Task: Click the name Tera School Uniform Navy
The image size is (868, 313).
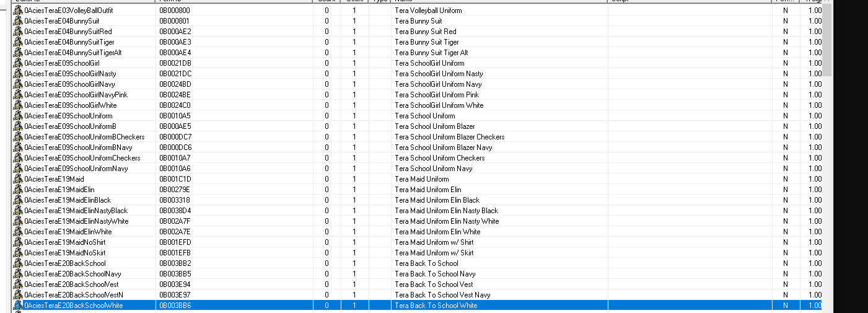Action: pos(434,169)
